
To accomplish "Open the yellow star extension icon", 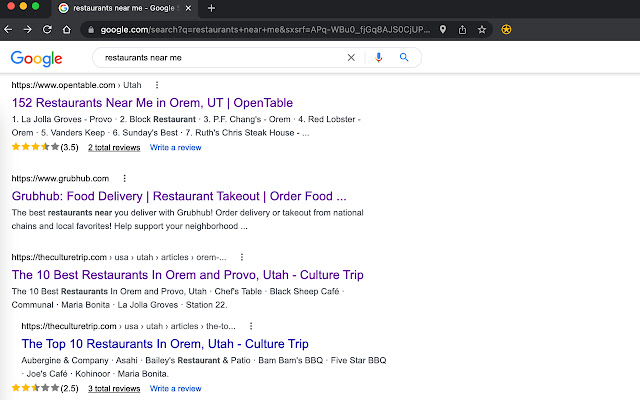I will click(x=506, y=29).
